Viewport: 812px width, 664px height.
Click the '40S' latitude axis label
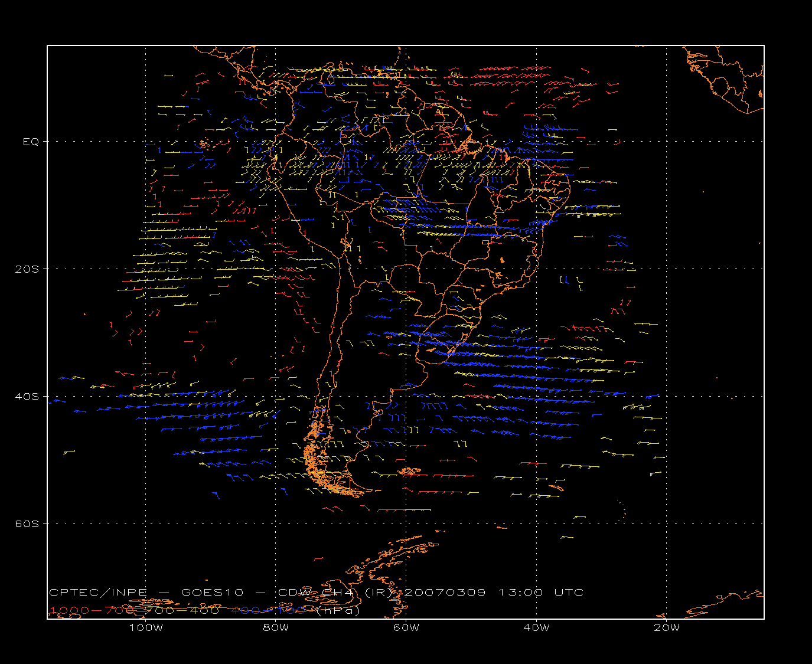(x=27, y=397)
